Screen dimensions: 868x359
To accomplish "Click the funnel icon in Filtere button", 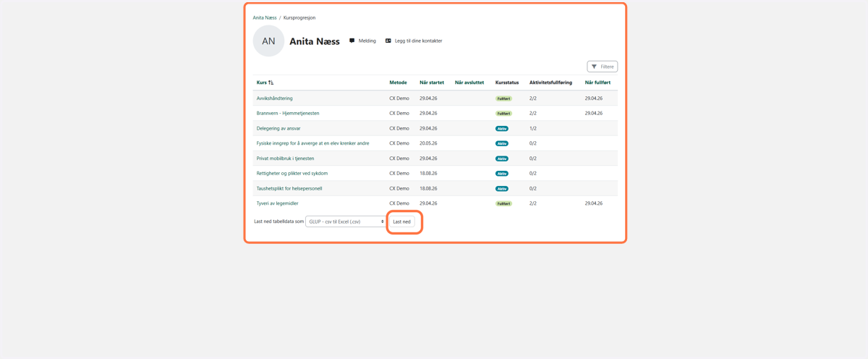I will click(595, 67).
